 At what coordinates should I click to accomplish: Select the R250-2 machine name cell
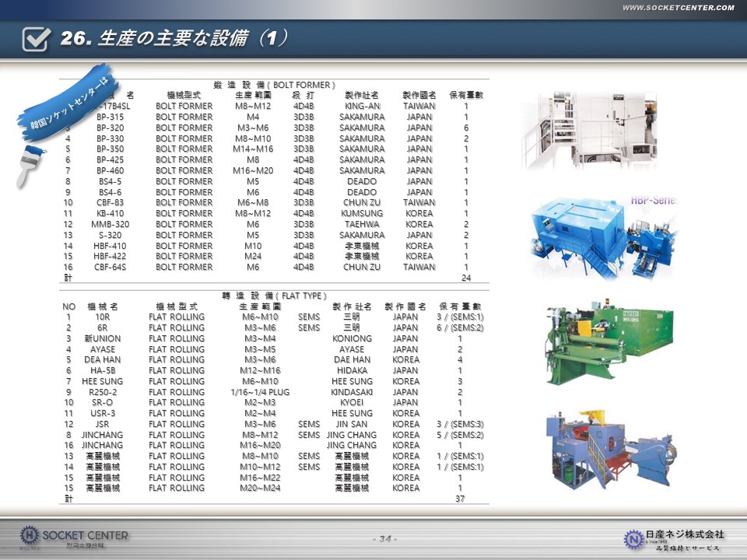click(103, 392)
